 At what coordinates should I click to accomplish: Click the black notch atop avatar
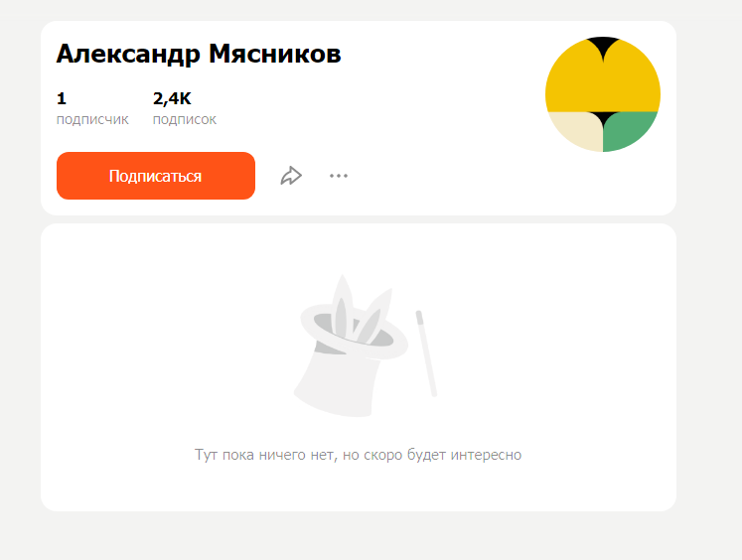coord(603,47)
